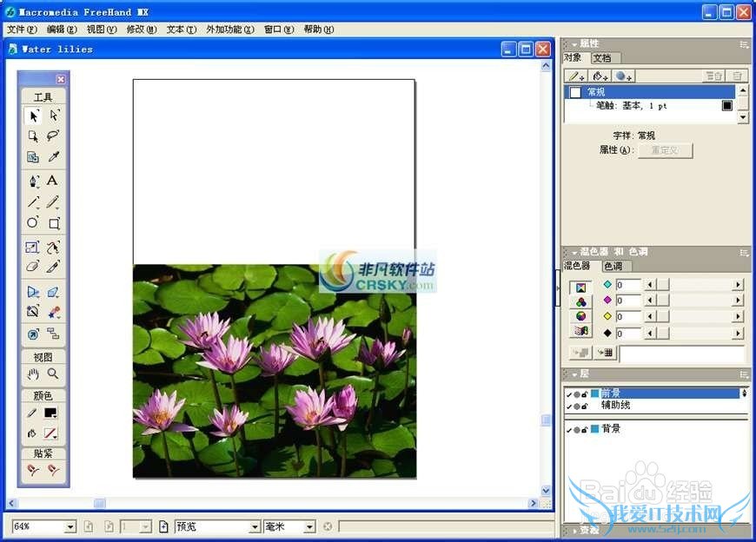
Task: Select the Zoom magnifier tool
Action: tap(53, 374)
